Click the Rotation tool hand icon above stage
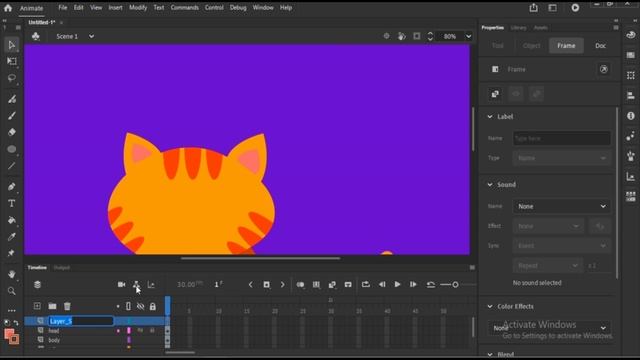 coord(402,36)
